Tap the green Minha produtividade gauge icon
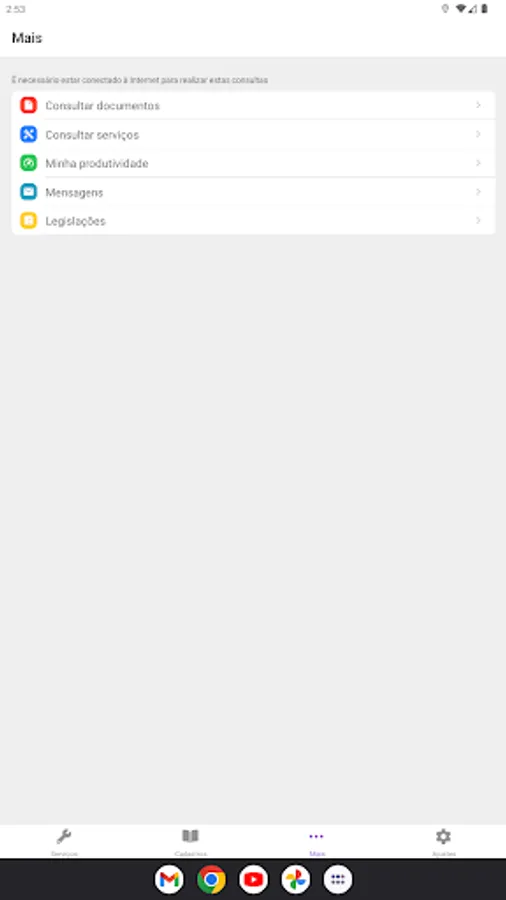 click(x=28, y=163)
